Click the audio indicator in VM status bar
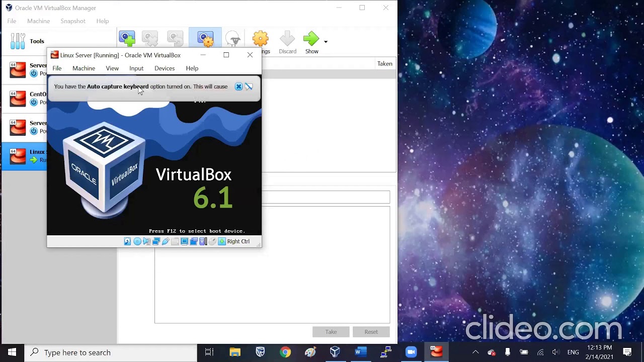This screenshot has width=644, height=362. click(146, 241)
